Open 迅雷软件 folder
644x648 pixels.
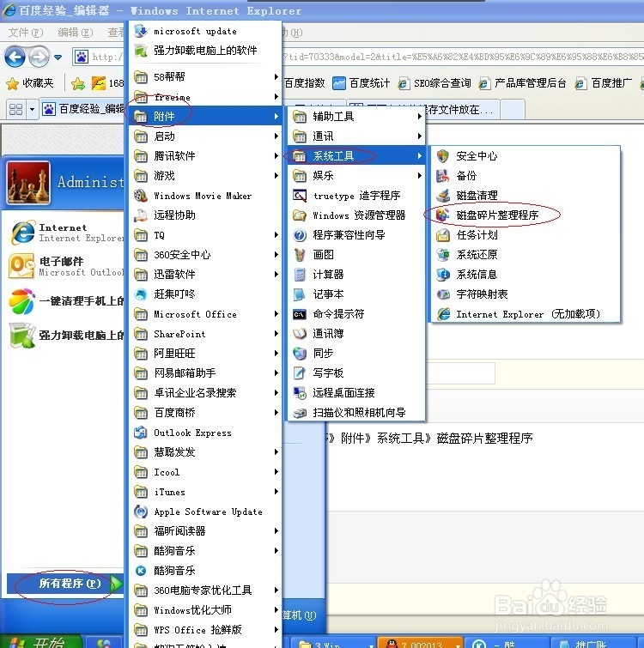point(205,275)
